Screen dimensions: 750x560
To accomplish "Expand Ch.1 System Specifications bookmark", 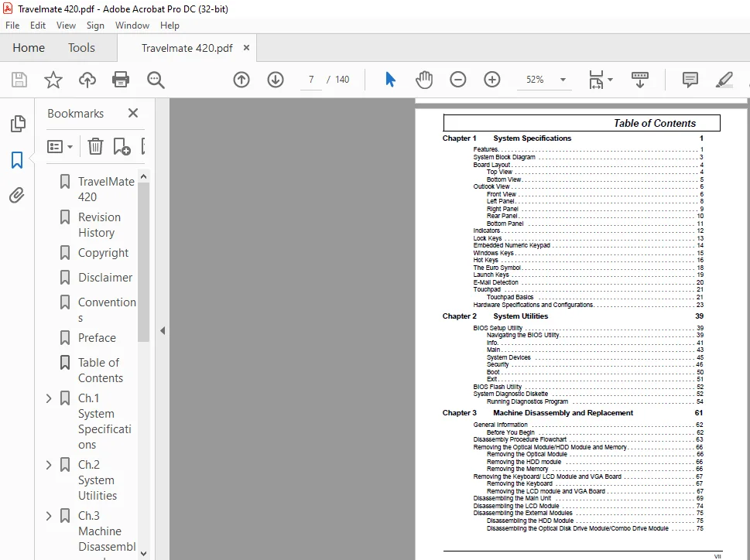I will [49, 398].
